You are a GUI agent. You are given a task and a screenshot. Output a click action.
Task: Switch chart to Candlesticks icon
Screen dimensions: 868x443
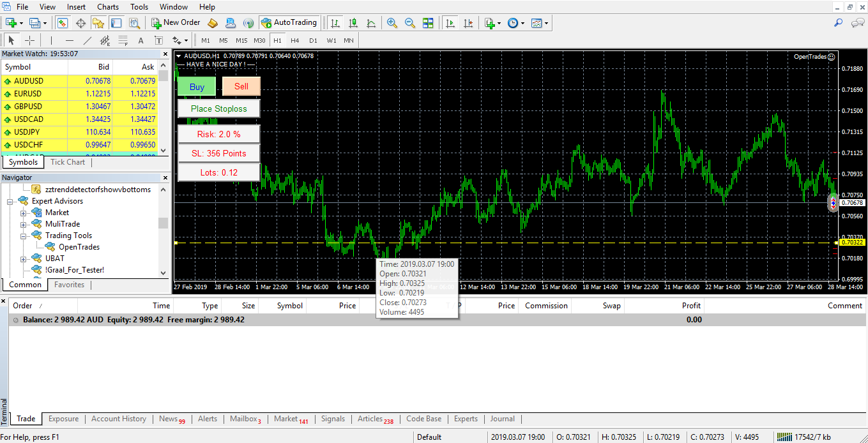click(353, 23)
